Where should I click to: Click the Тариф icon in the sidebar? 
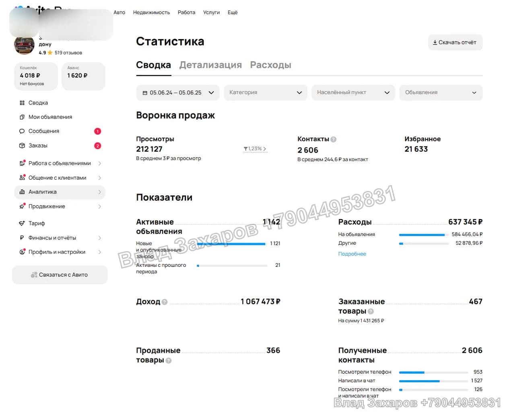[22, 223]
